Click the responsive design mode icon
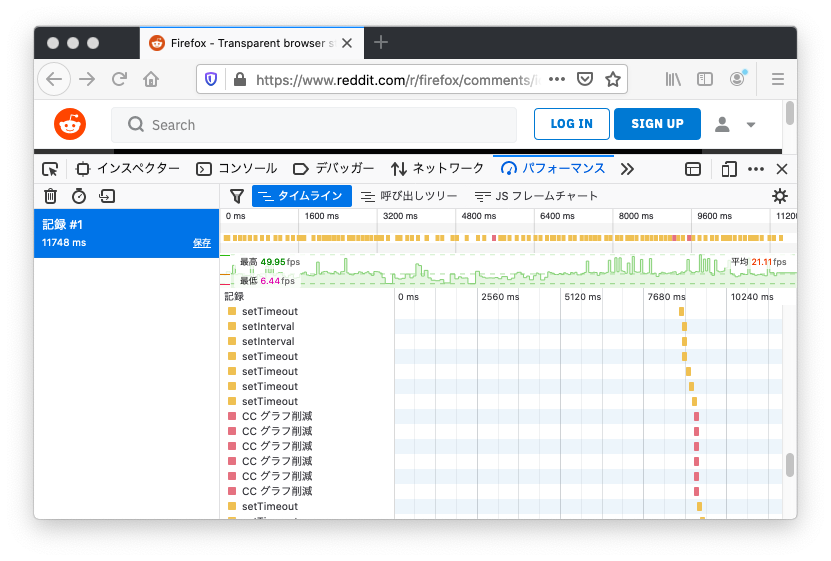The height and width of the screenshot is (561, 831). tap(729, 169)
